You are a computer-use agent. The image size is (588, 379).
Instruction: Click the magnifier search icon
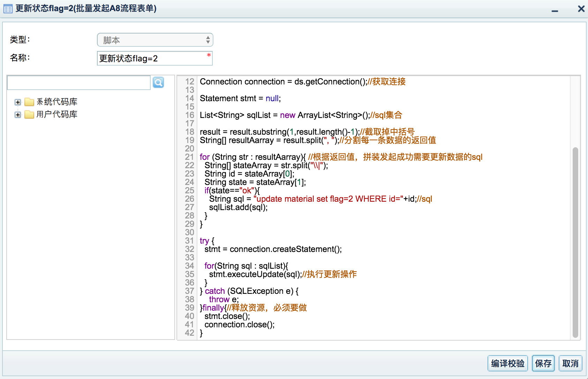click(158, 83)
